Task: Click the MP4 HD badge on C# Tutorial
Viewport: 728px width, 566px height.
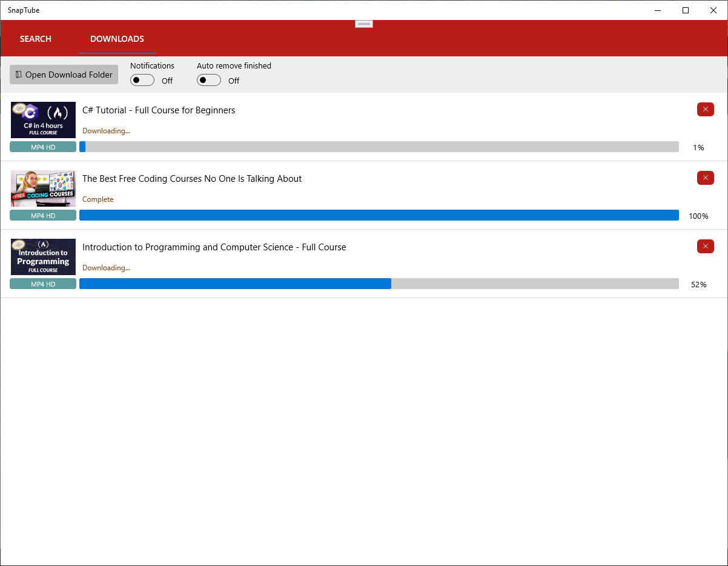Action: [x=42, y=146]
